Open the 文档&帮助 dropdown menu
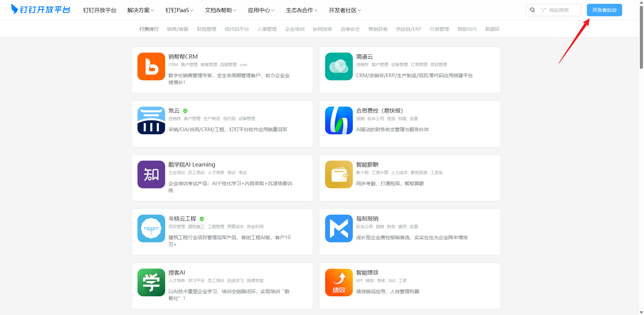This screenshot has height=315, width=644. [221, 10]
